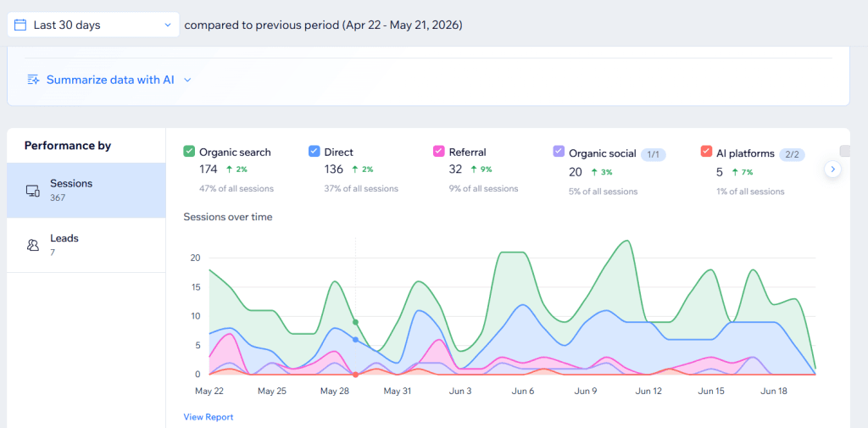Toggle the Direct traffic checkbox

point(314,151)
